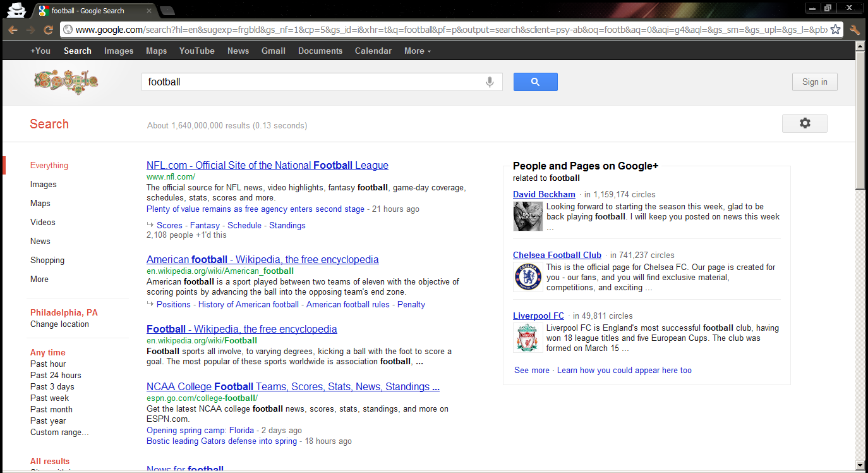The height and width of the screenshot is (473, 868).
Task: Open the Chrome wrench menu
Action: tap(855, 30)
